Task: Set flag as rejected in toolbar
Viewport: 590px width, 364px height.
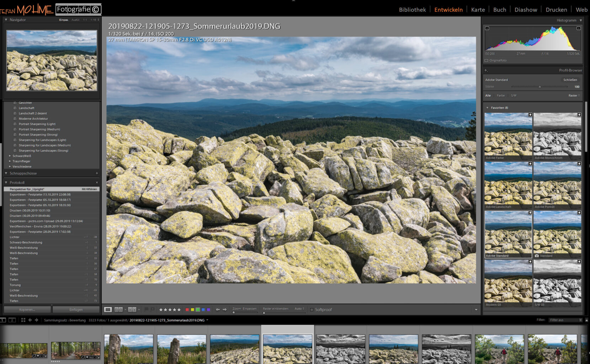Action: coord(153,310)
